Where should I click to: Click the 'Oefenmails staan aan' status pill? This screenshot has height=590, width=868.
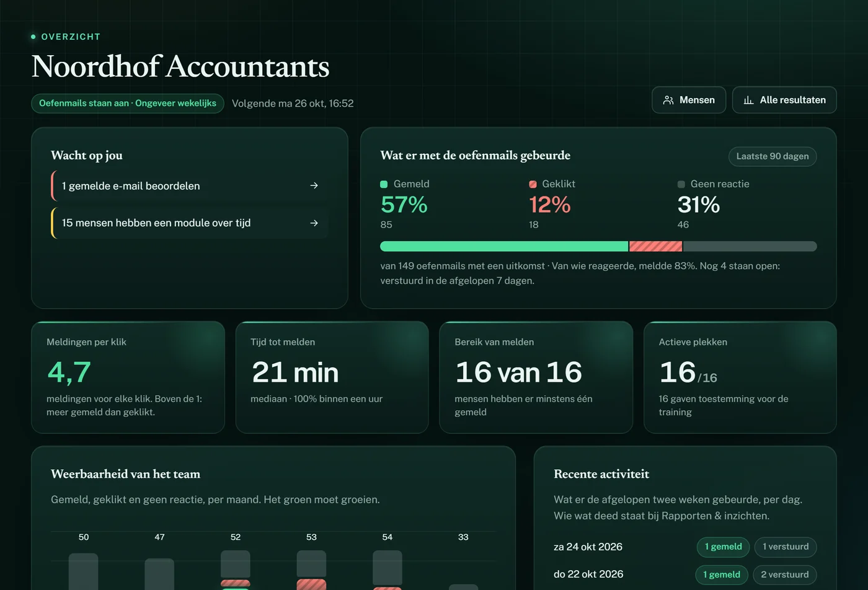[x=128, y=103]
